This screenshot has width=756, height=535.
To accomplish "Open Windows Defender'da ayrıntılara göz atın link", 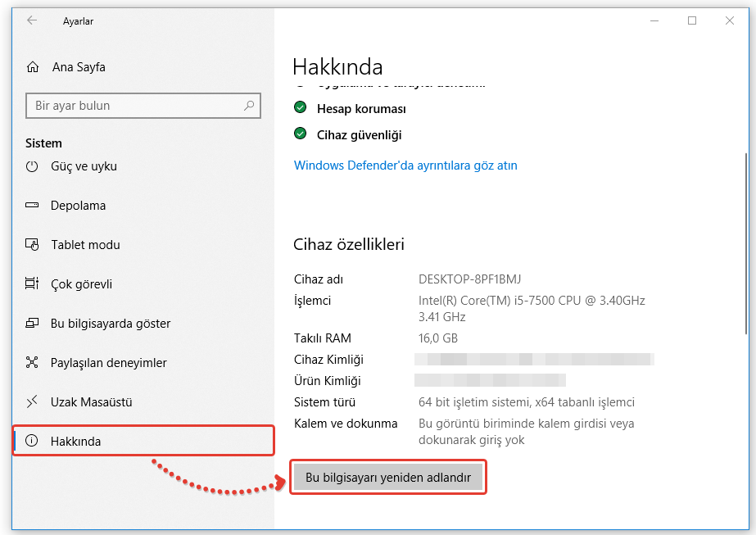I will pyautogui.click(x=405, y=165).
